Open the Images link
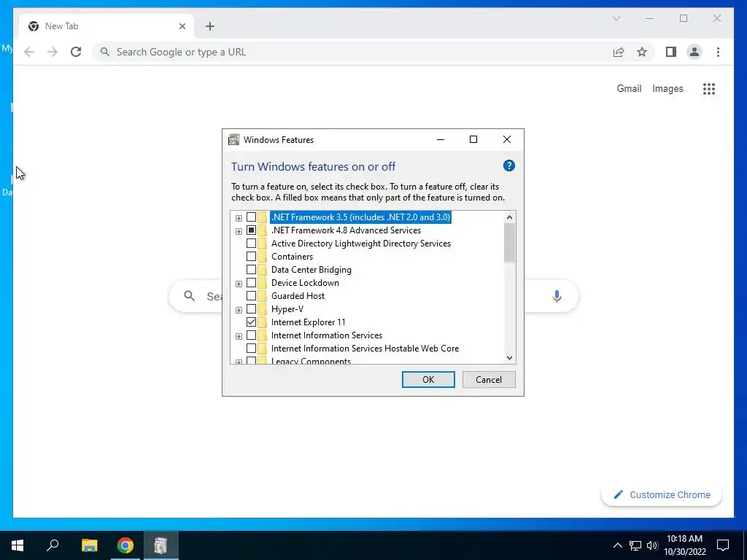This screenshot has width=747, height=560. tap(667, 88)
